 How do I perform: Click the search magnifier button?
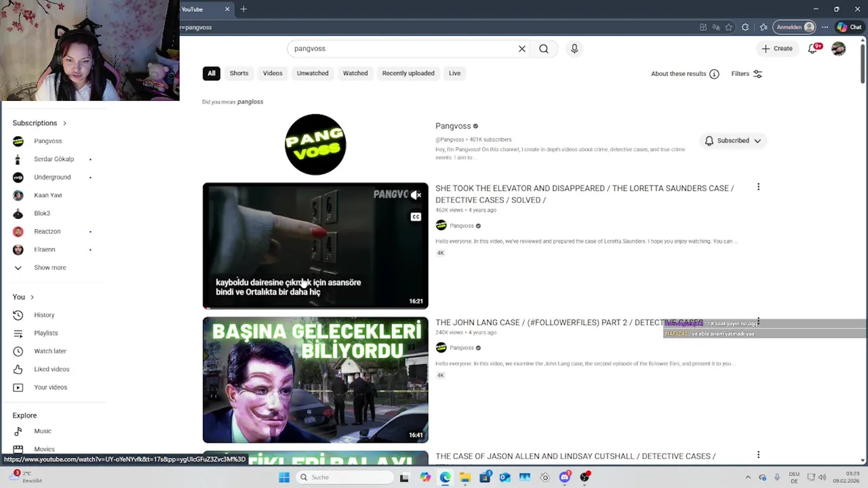544,49
